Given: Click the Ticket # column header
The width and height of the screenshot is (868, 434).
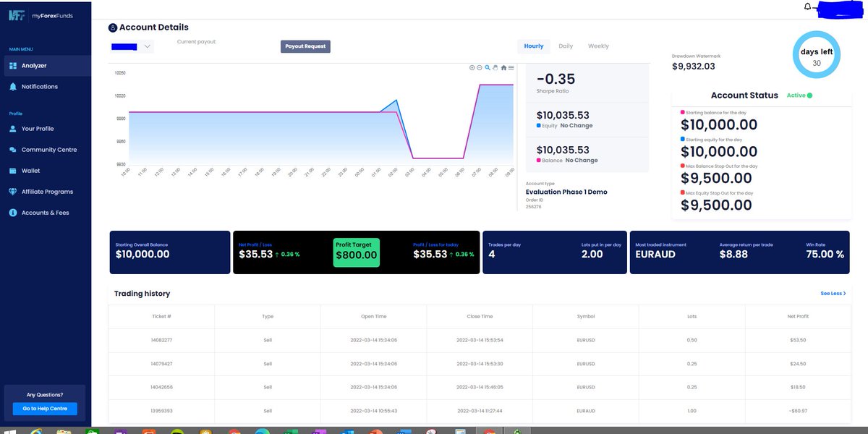Looking at the screenshot, I should point(161,316).
